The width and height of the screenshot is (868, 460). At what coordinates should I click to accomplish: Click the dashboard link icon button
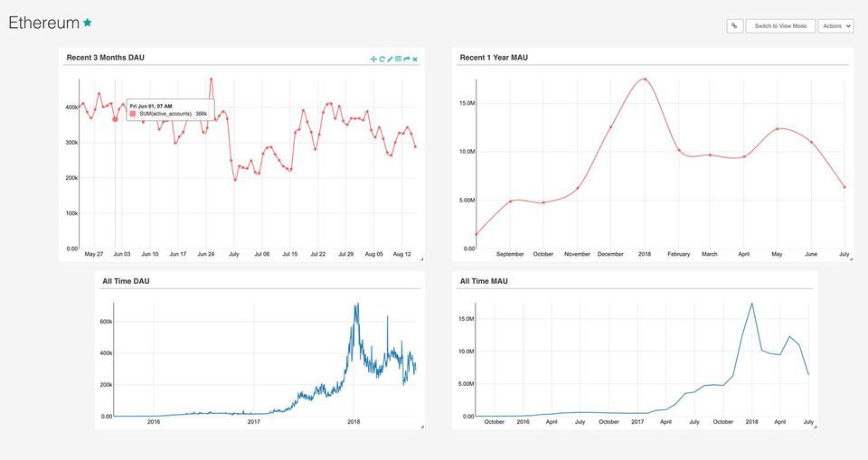click(734, 26)
